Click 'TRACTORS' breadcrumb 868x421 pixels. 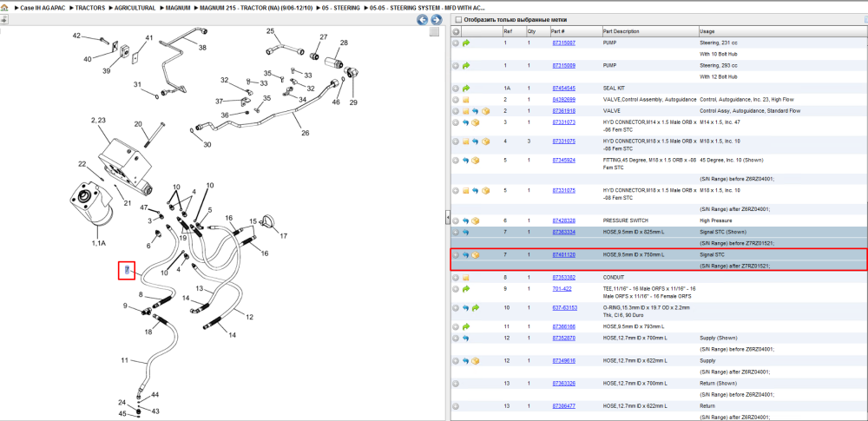89,9
